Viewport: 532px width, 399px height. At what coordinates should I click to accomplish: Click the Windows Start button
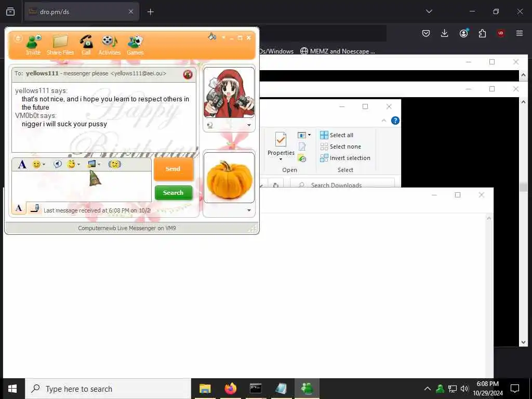point(12,389)
